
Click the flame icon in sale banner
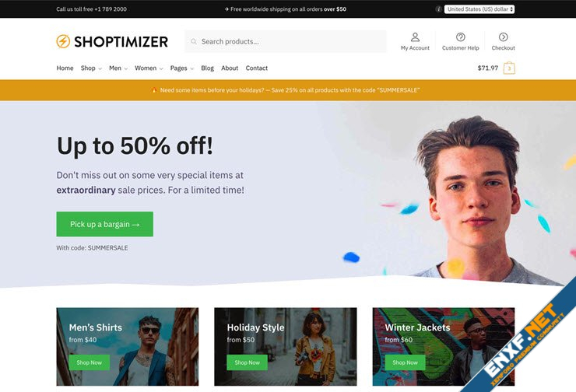tap(154, 90)
